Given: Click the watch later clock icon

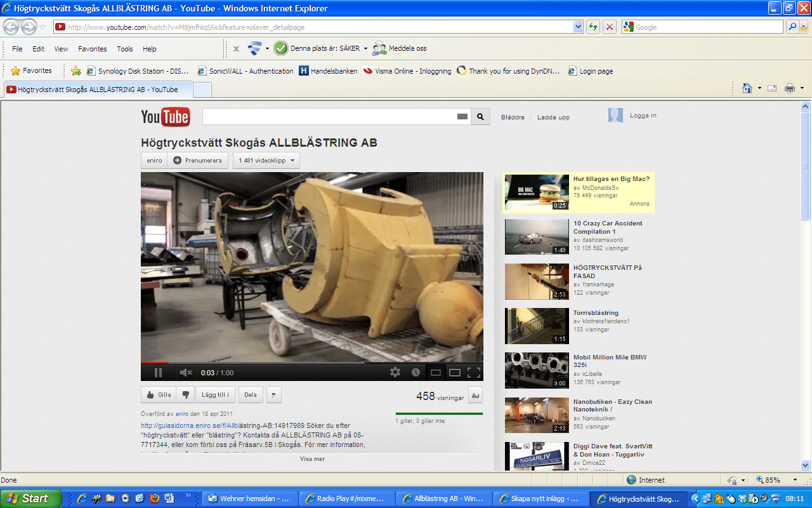Looking at the screenshot, I should (416, 373).
